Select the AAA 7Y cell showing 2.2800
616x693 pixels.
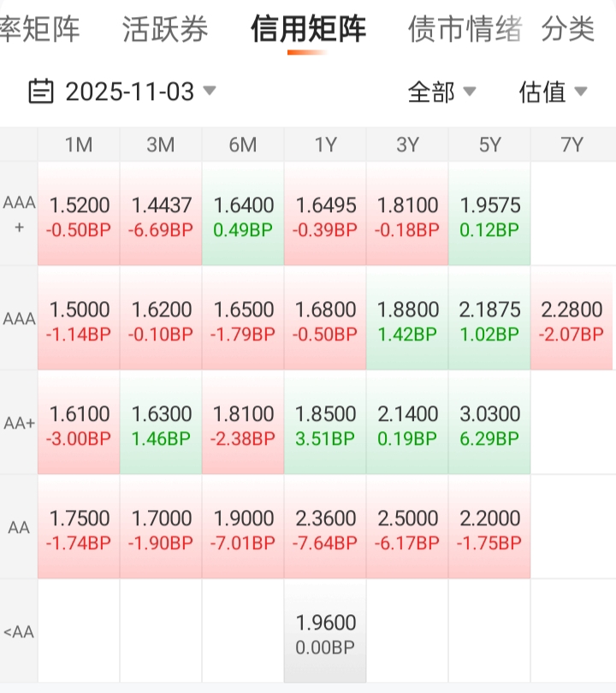[x=572, y=320]
